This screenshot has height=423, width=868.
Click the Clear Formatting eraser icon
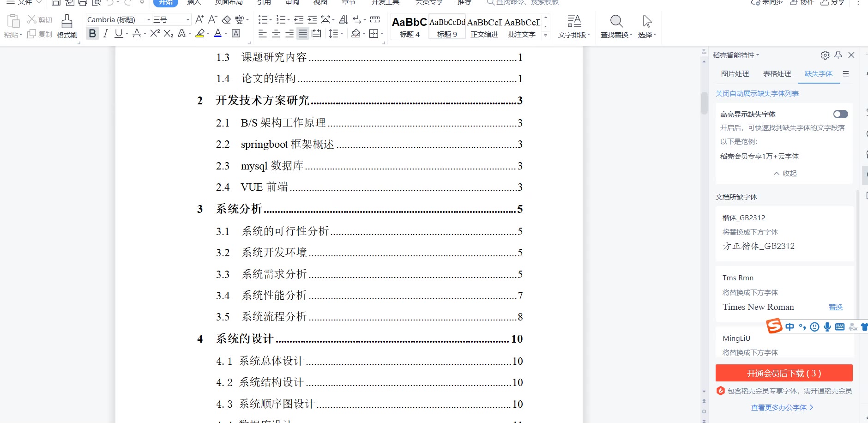[x=226, y=19]
